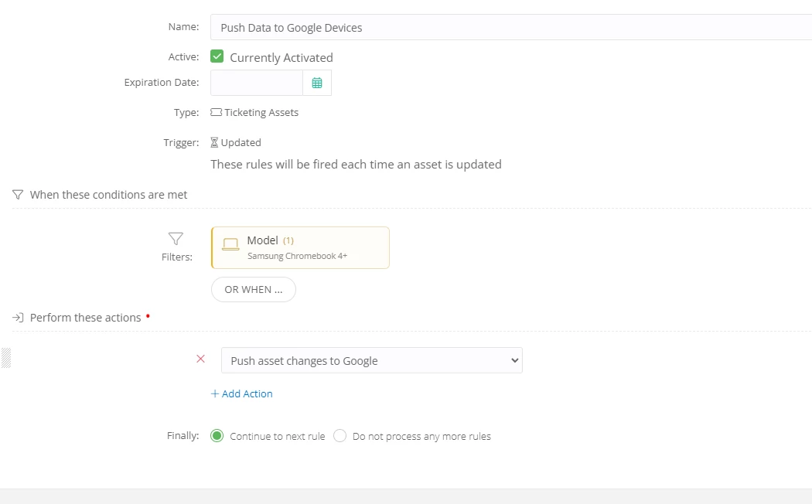812x504 pixels.
Task: Select Continue to next rule option
Action: tap(217, 436)
